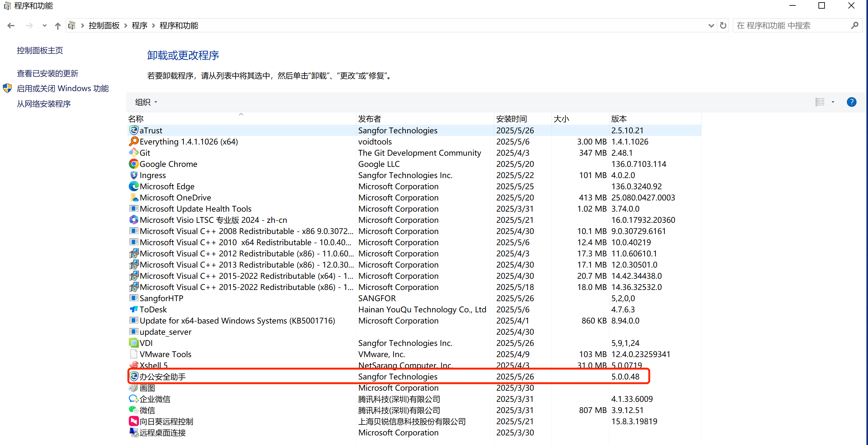Open the 组织 dropdown menu
This screenshot has height=445, width=868.
point(146,102)
